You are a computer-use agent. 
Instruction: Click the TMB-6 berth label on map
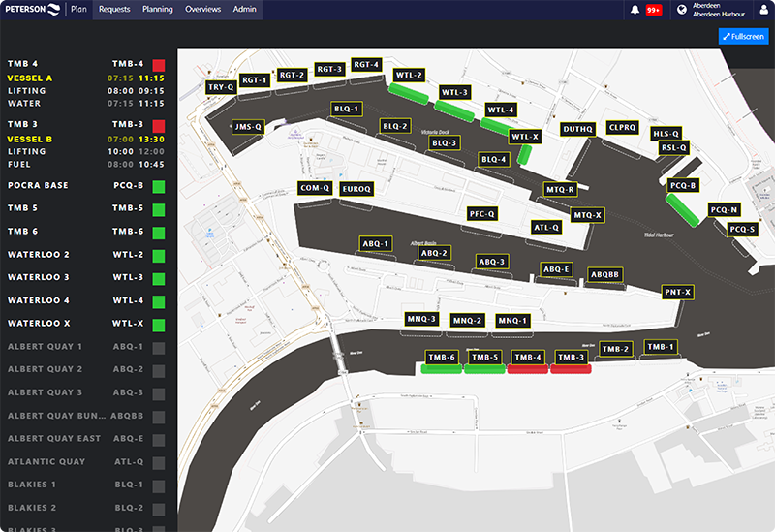(x=442, y=357)
